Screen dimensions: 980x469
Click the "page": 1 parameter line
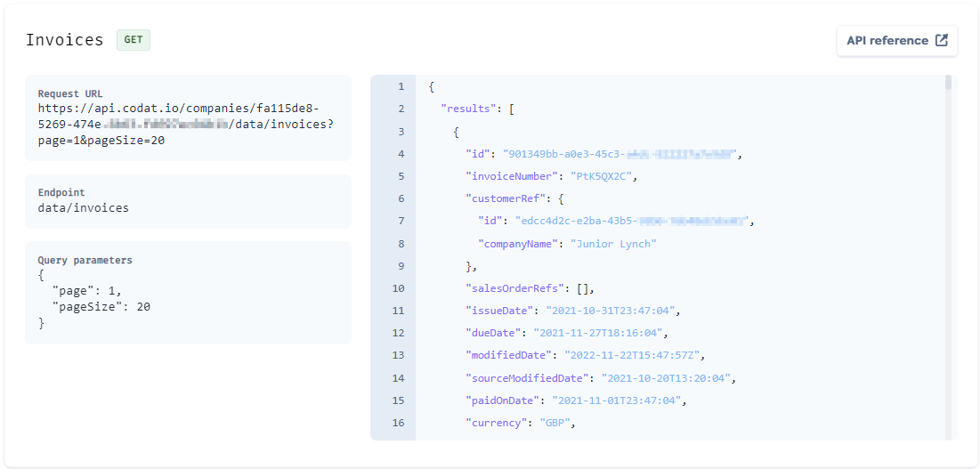[x=87, y=291]
